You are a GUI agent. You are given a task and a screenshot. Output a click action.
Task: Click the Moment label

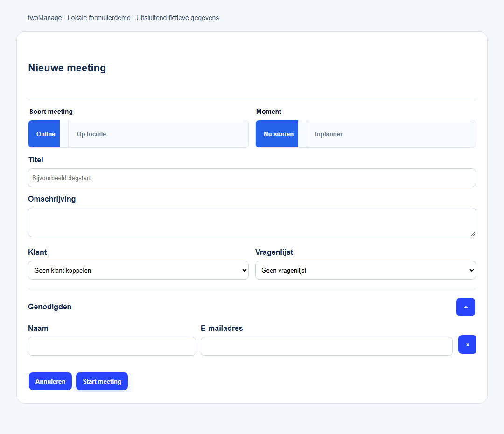point(269,112)
